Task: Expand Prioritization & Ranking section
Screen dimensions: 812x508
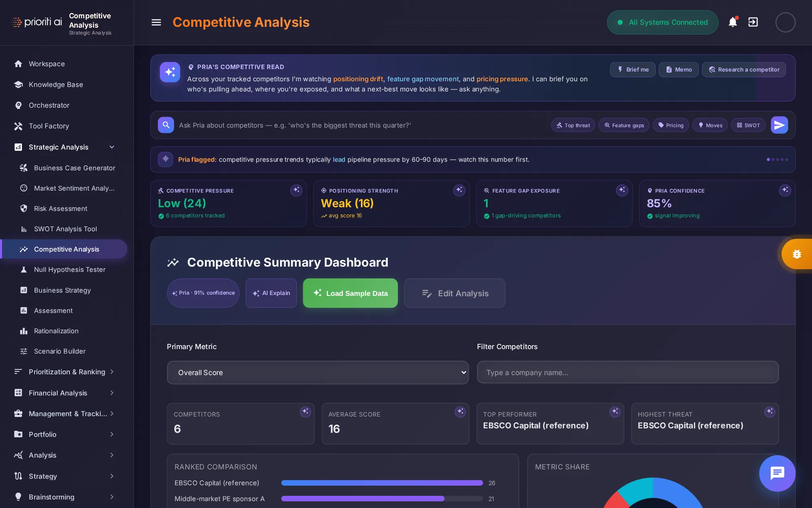Action: click(112, 372)
